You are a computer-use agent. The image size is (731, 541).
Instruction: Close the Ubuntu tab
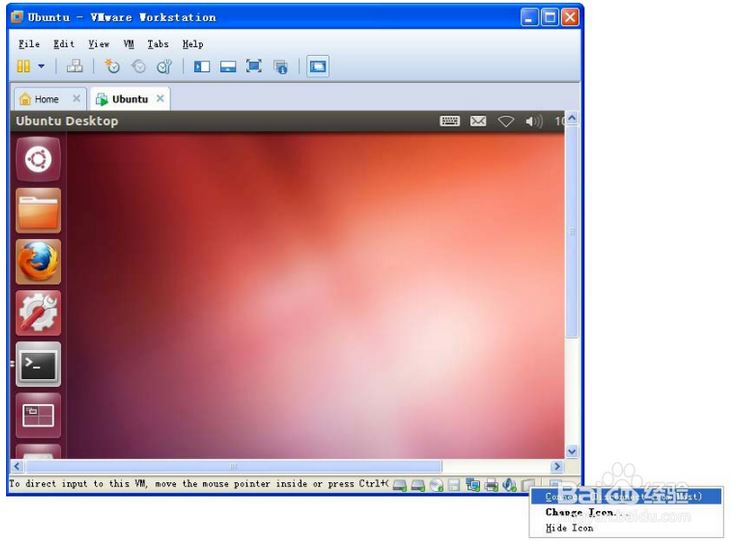pos(160,98)
